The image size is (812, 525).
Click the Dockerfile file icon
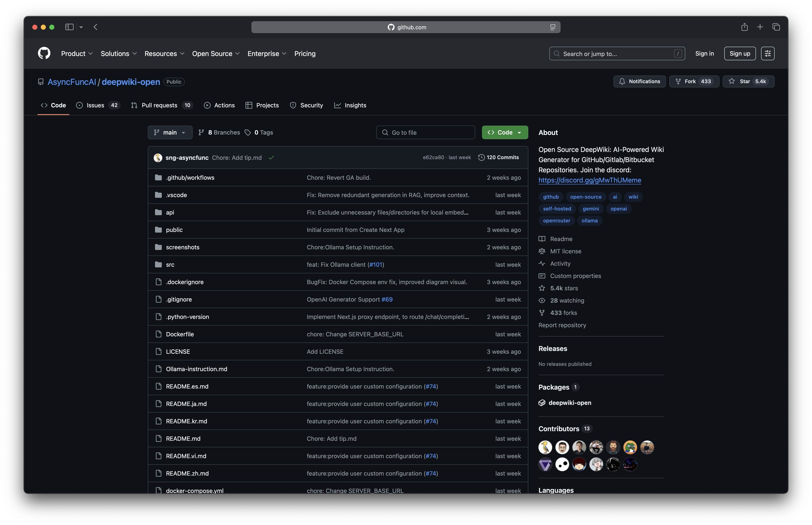click(158, 334)
